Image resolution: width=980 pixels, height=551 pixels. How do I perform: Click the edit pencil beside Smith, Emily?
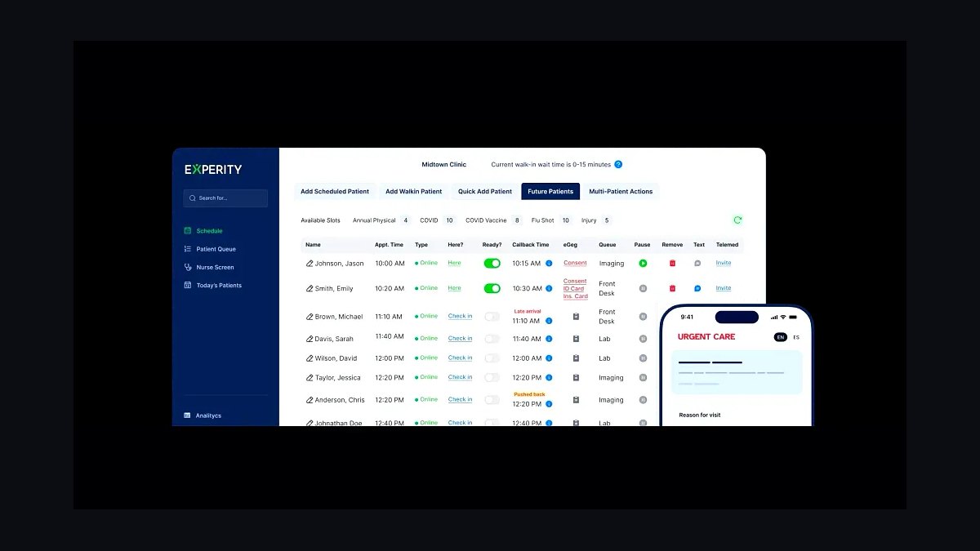pos(310,289)
